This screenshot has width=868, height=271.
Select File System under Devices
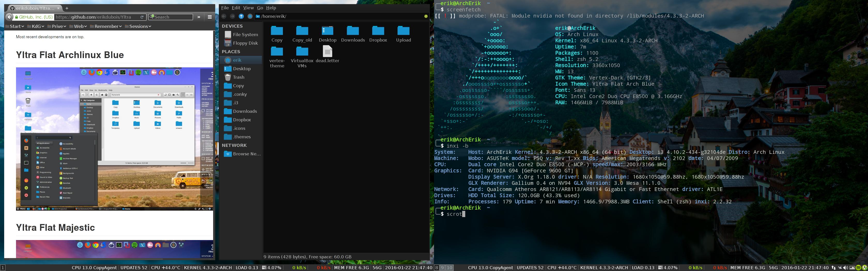point(241,34)
